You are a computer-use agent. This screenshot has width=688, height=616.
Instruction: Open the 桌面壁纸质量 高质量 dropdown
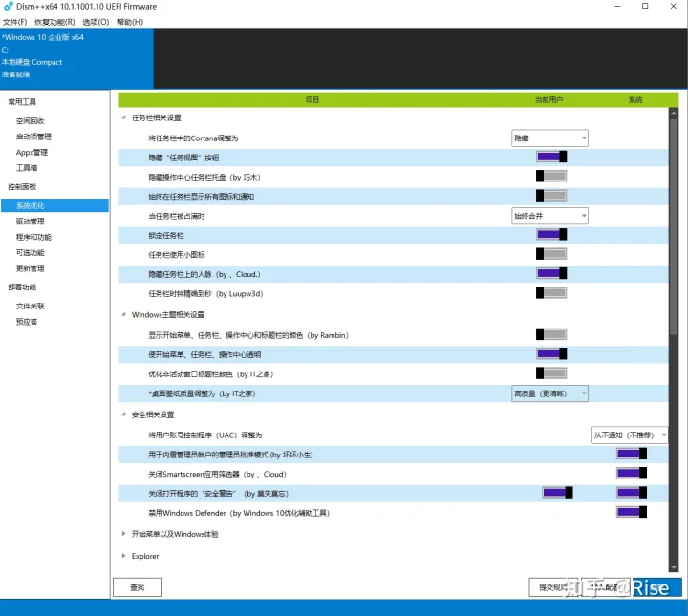(549, 393)
